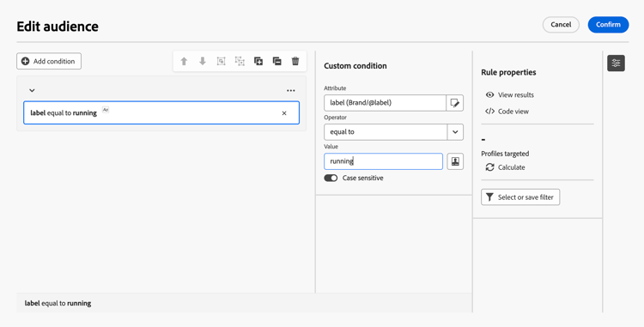Click the value picker icon beside Value field

455,161
